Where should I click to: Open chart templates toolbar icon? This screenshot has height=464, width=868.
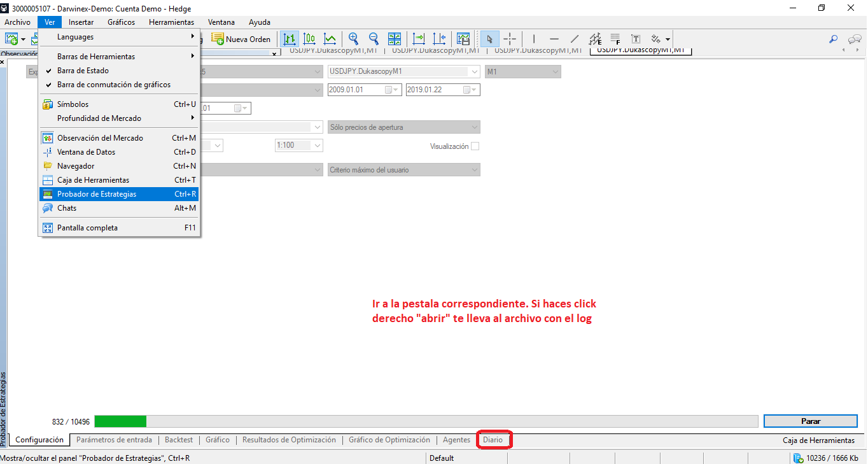pyautogui.click(x=463, y=39)
